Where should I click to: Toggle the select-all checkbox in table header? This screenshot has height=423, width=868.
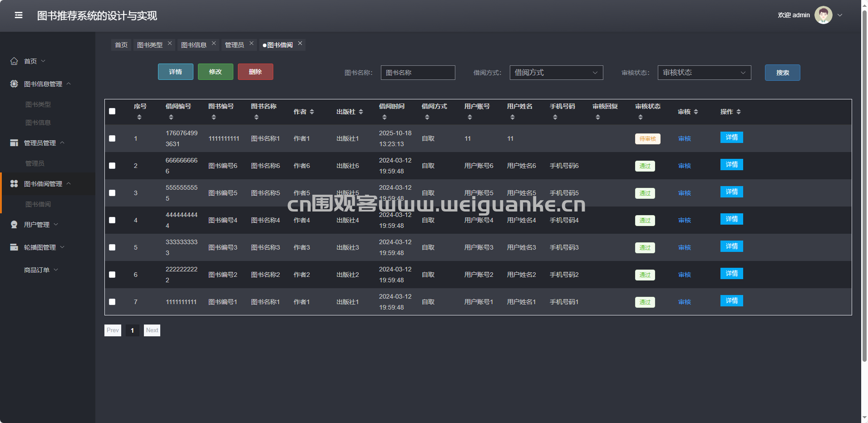[x=112, y=112]
